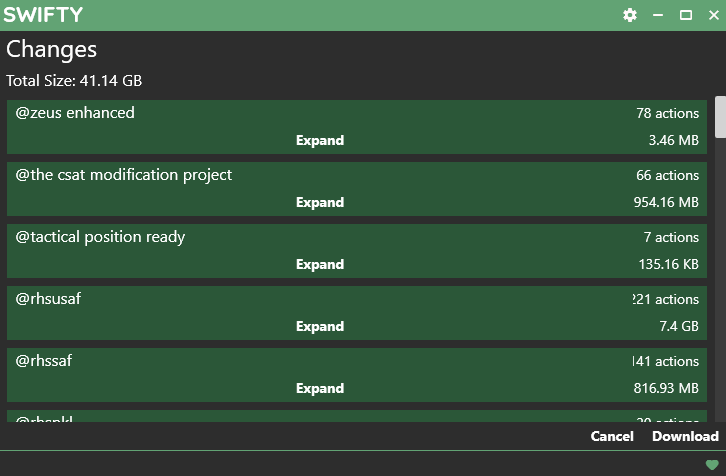This screenshot has width=726, height=476.
Task: Maximize the Swifty window
Action: click(686, 15)
